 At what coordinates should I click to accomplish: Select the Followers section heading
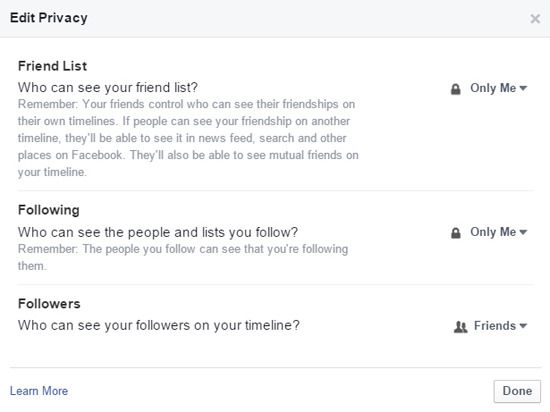tap(49, 304)
